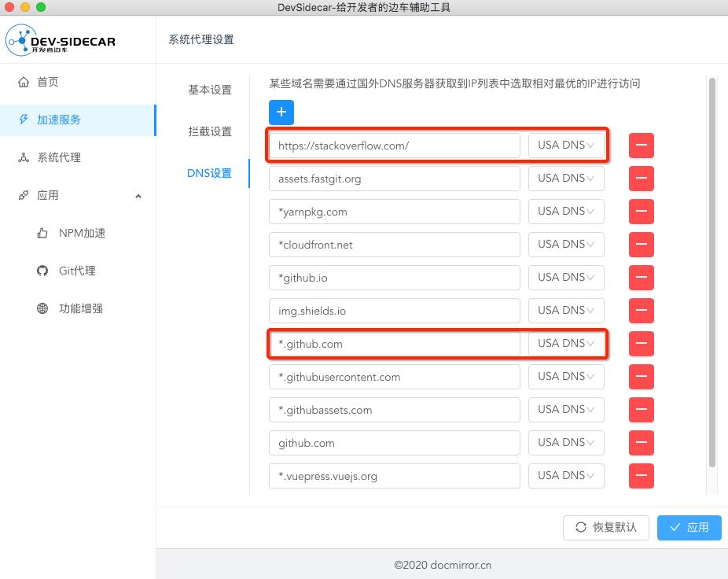Open the 拦截设置 tab
The height and width of the screenshot is (579, 728).
point(209,132)
